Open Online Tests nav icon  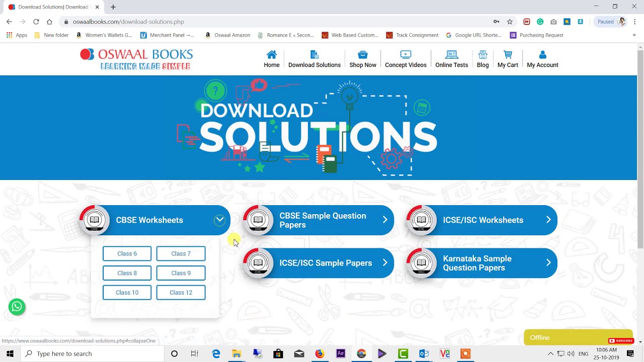(452, 54)
